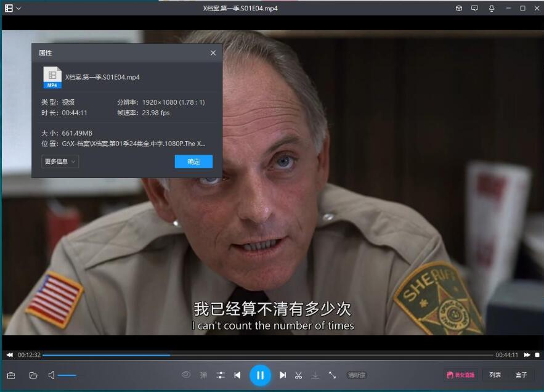Viewport: 544px width, 392px height.
Task: Pause the video playback
Action: [x=260, y=375]
